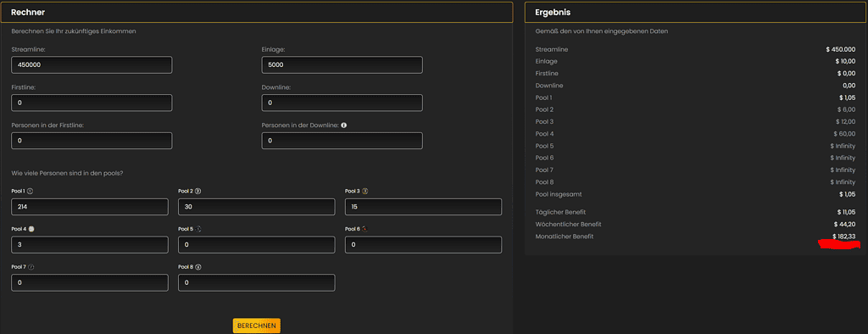
Task: Click the Pool 3 badge icon
Action: [364, 191]
